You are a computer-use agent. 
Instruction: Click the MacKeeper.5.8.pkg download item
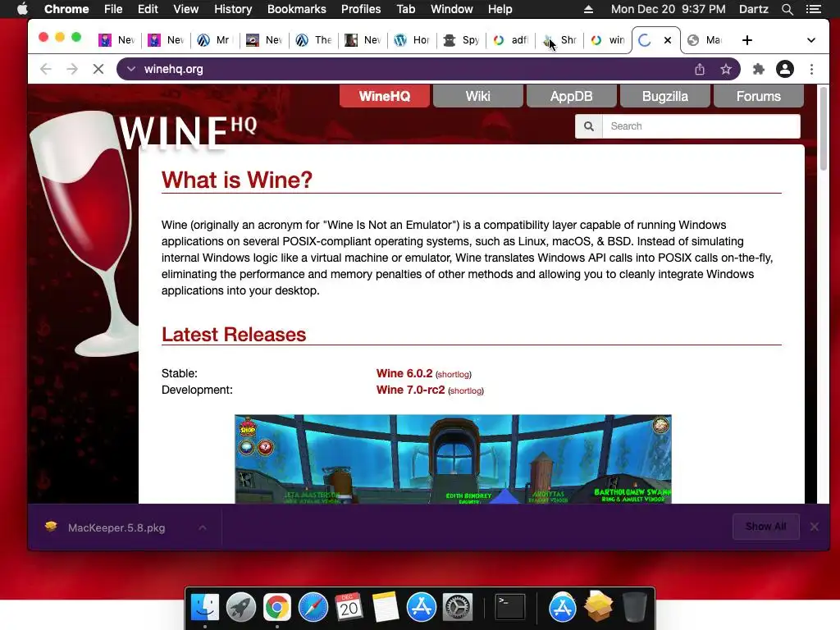point(116,527)
